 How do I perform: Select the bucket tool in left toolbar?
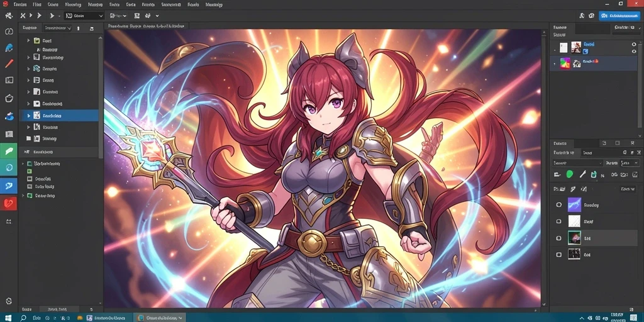tap(9, 98)
